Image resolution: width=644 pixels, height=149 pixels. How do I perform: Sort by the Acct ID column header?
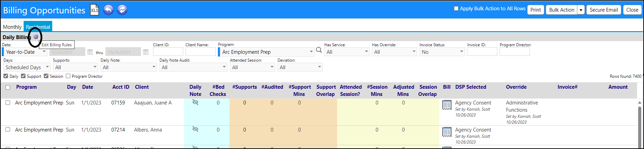point(121,87)
